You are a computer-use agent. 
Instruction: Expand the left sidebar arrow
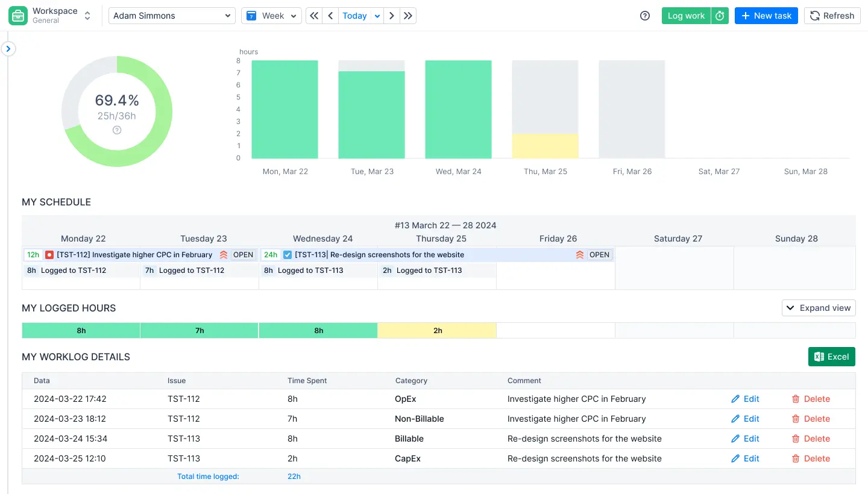coord(8,48)
